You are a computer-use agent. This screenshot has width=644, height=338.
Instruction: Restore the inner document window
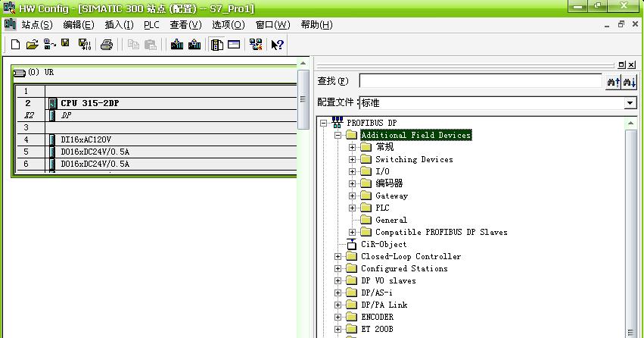coord(621,25)
